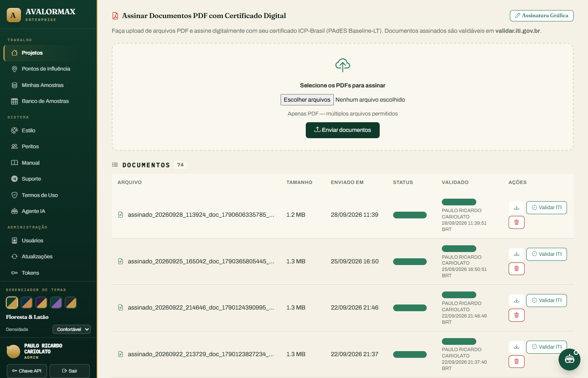Download the file sent 25/09/2026 16:50
The height and width of the screenshot is (378, 588).
pyautogui.click(x=517, y=254)
